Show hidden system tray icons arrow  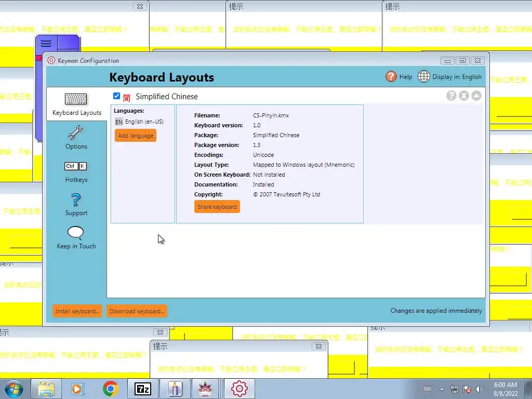pos(442,389)
